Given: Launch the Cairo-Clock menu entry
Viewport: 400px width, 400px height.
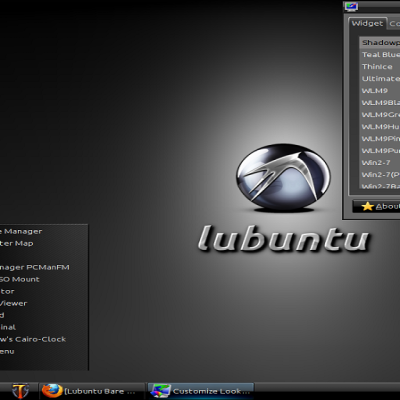Looking at the screenshot, I should [x=43, y=339].
